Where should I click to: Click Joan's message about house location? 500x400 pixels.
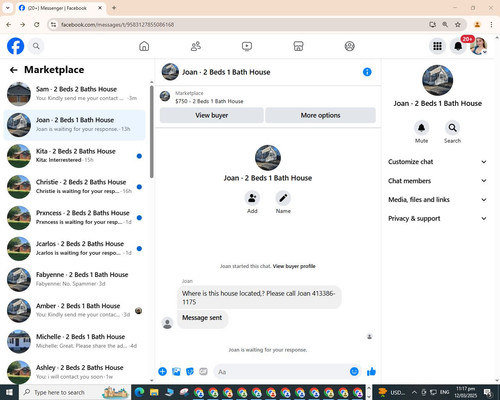pyautogui.click(x=259, y=297)
